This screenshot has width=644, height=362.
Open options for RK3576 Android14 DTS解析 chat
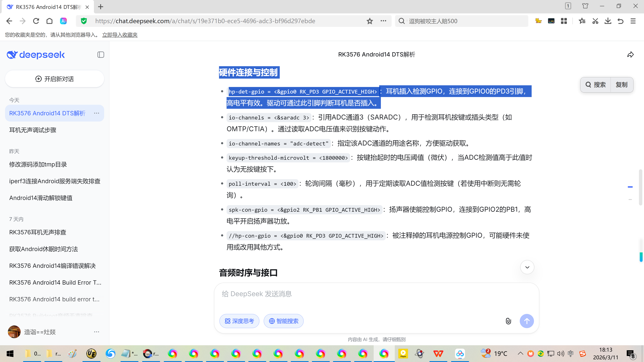point(96,113)
